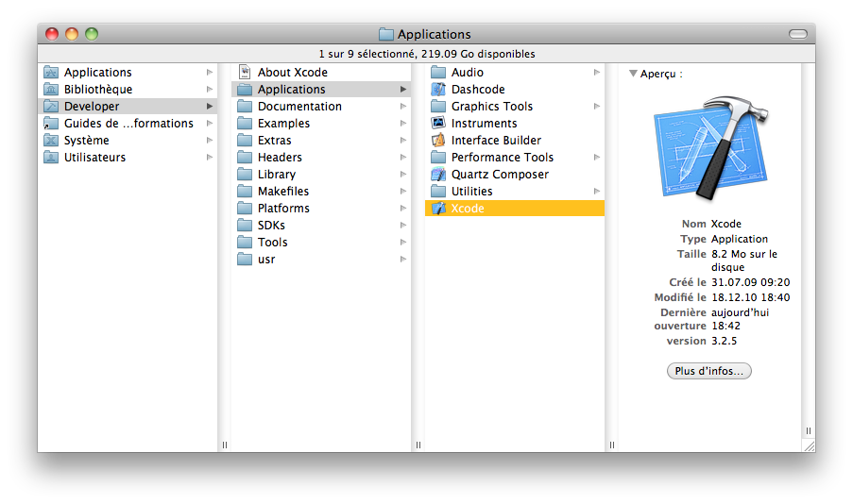This screenshot has height=504, width=853.
Task: Select the Interface Builder label
Action: pyautogui.click(x=496, y=141)
